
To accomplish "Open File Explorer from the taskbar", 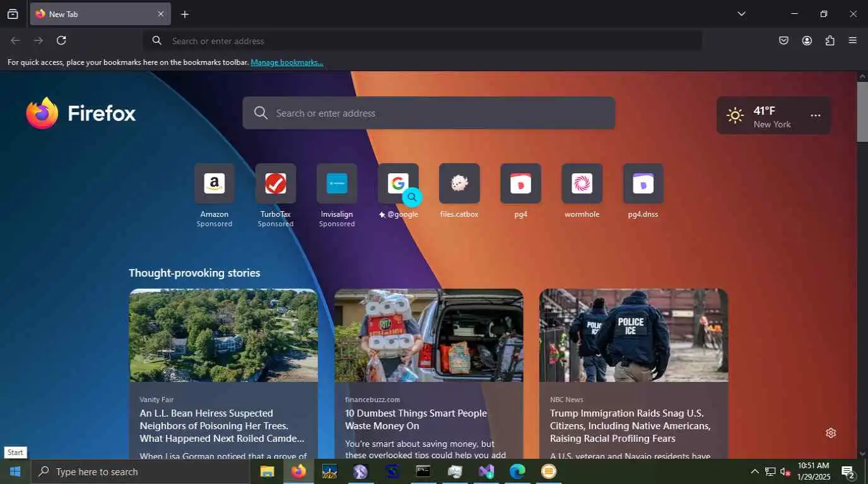I will click(x=267, y=471).
